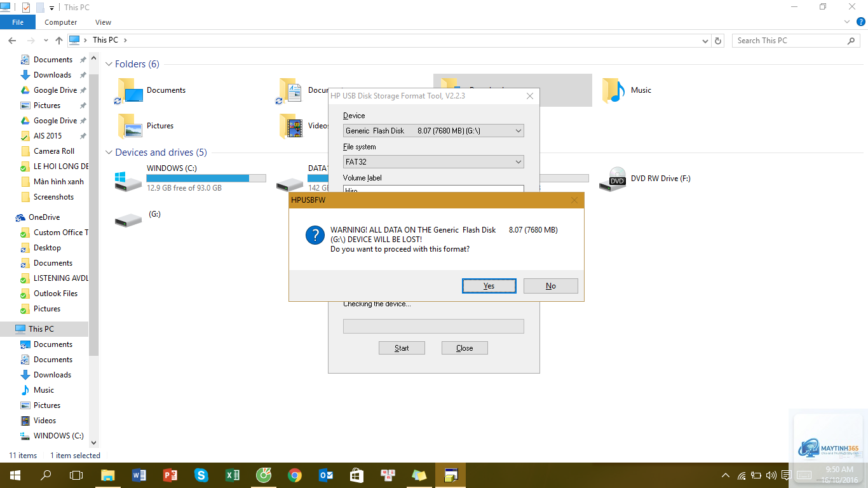Launch Excel from taskbar
Image resolution: width=868 pixels, height=488 pixels.
click(x=233, y=475)
